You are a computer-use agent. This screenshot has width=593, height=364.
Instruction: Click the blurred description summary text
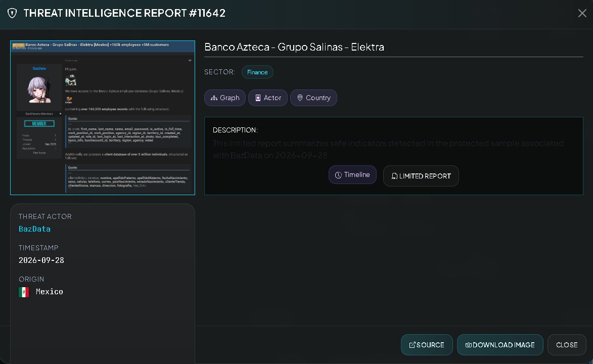click(x=388, y=149)
